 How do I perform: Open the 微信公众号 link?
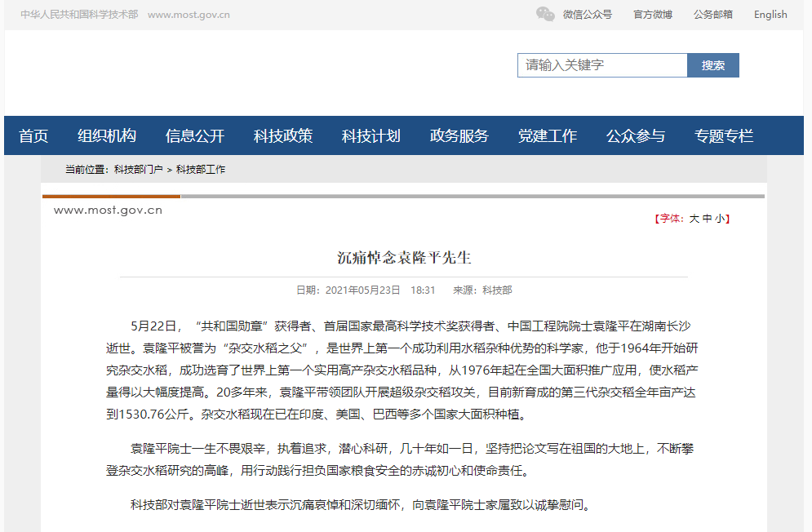(588, 15)
